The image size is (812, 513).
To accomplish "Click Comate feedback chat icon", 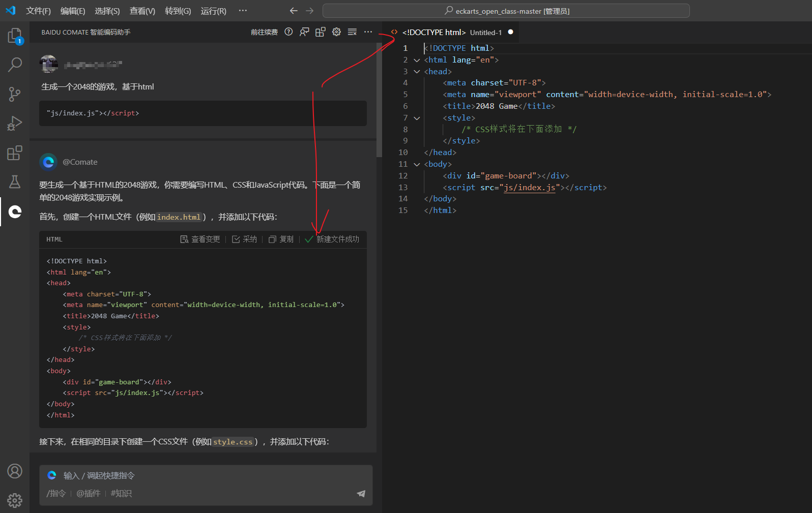I will click(x=304, y=32).
